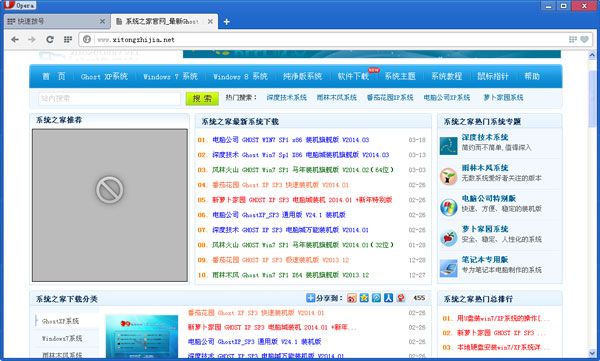This screenshot has width=600, height=361.
Task: Click the green 搜索 search button
Action: click(202, 98)
